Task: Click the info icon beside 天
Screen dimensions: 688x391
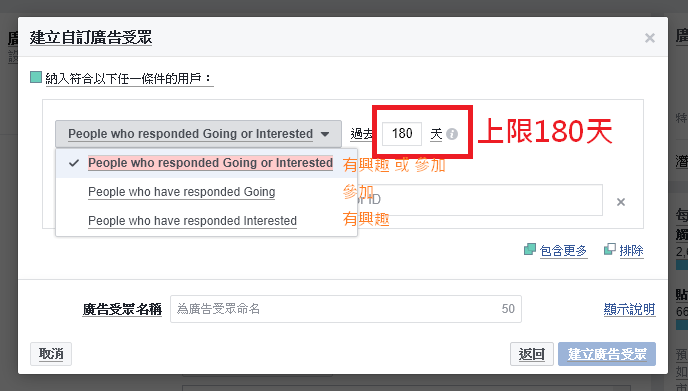Action: coord(452,134)
